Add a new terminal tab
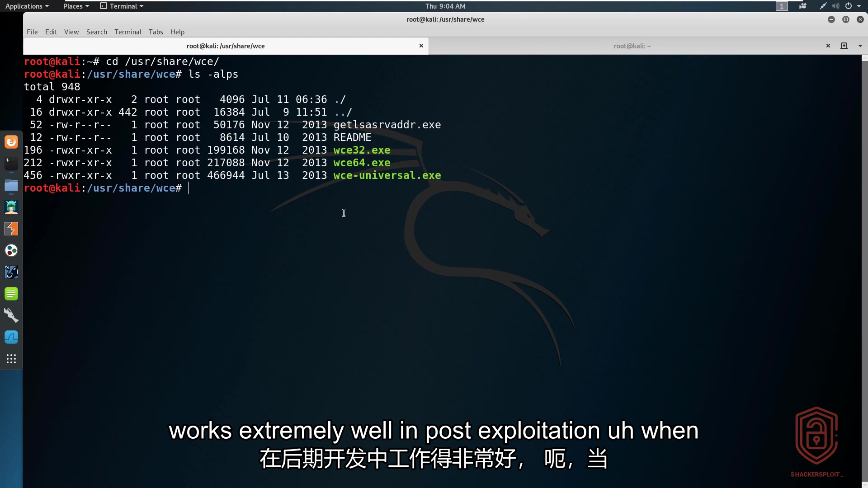This screenshot has height=488, width=868. tap(844, 46)
